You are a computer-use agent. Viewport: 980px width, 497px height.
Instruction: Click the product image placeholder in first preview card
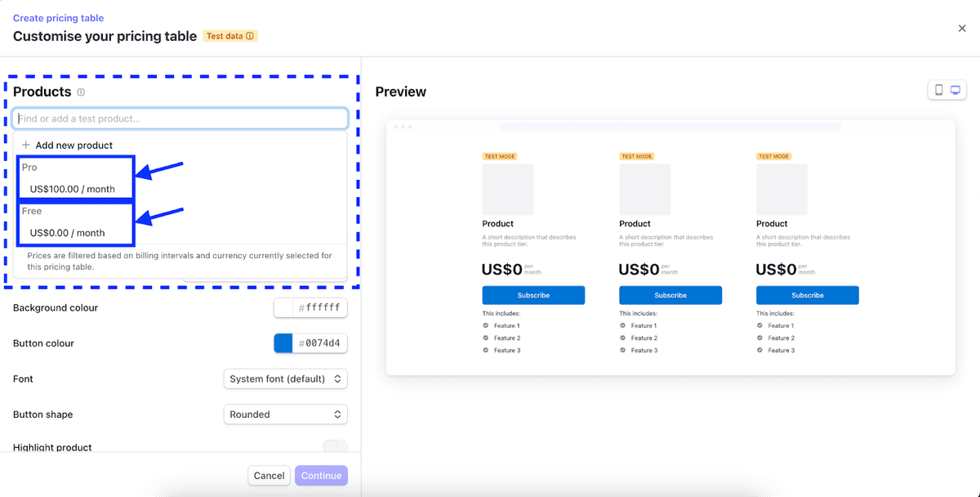[x=507, y=189]
